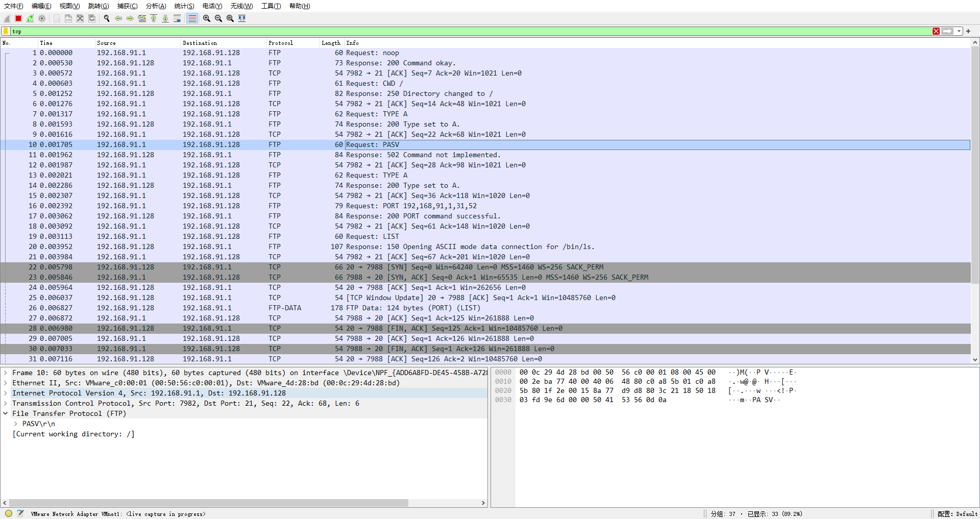Zoom out the packet text
980x519 pixels.
point(218,18)
